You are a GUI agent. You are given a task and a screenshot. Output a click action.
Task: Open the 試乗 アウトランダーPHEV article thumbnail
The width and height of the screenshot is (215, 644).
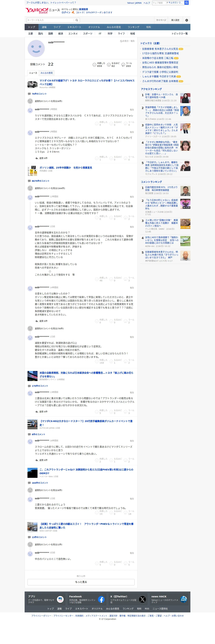click(x=32, y=527)
